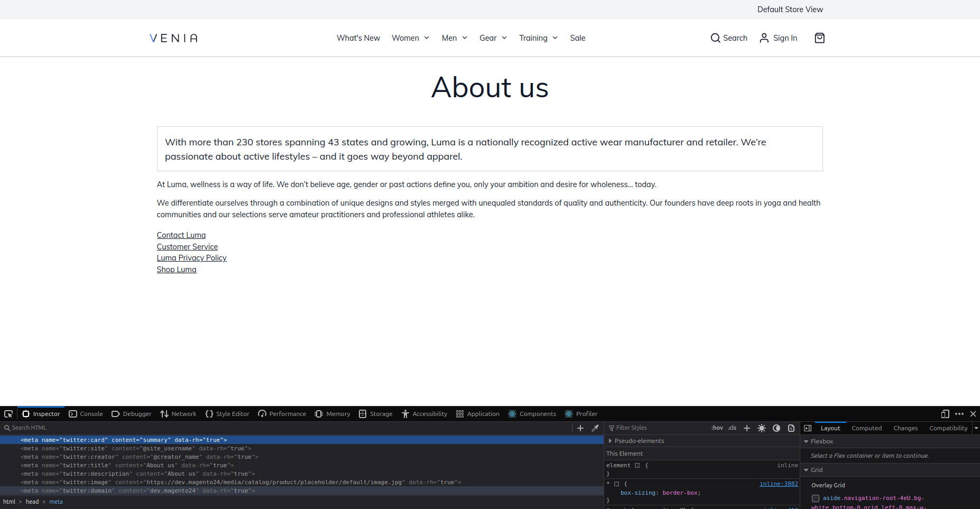This screenshot has width=980, height=509.
Task: Open inline:3882 stylesheet source link
Action: [x=779, y=484]
